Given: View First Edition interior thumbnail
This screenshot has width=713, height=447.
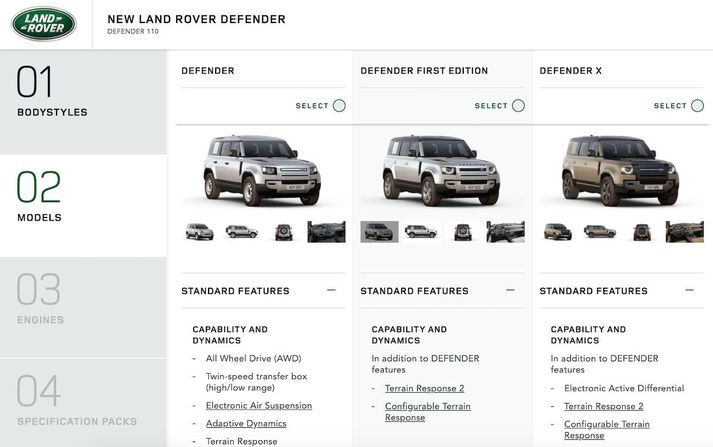Looking at the screenshot, I should click(x=506, y=232).
